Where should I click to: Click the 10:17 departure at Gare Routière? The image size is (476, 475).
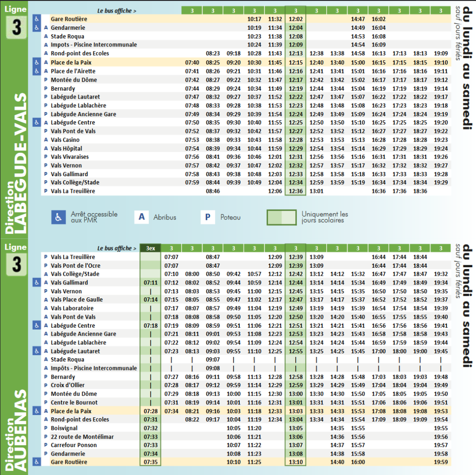coord(254,19)
